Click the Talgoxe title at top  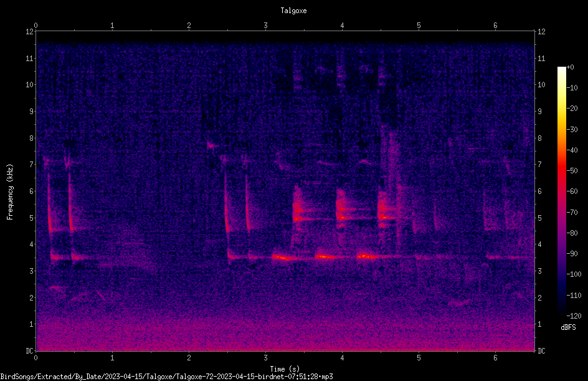tap(293, 11)
